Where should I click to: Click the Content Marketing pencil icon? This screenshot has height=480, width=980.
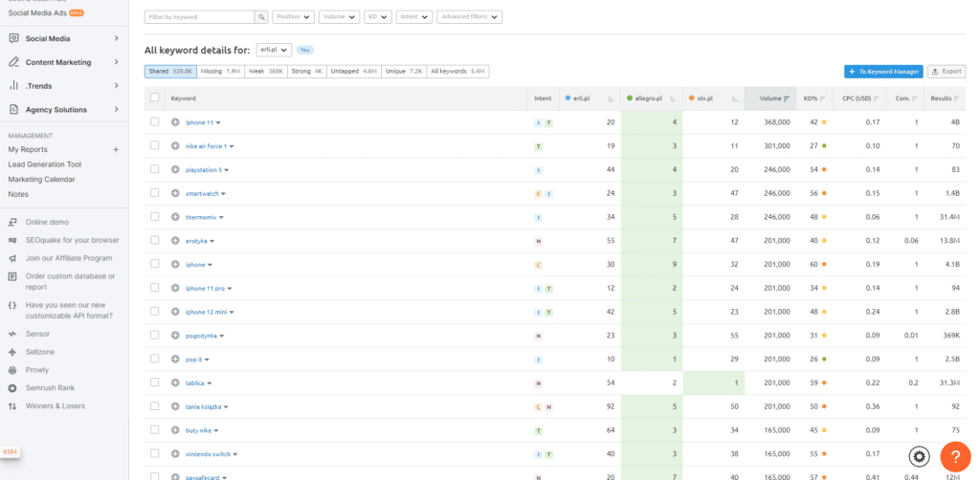[x=13, y=62]
